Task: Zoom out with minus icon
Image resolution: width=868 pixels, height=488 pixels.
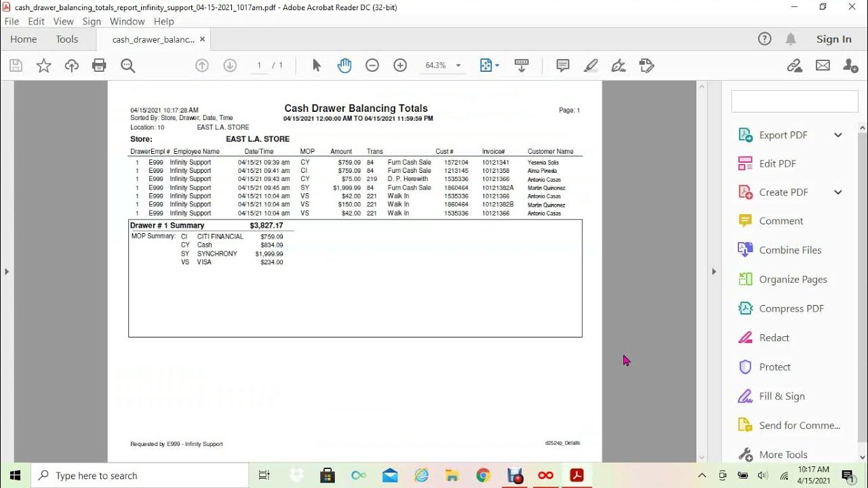Action: click(372, 66)
